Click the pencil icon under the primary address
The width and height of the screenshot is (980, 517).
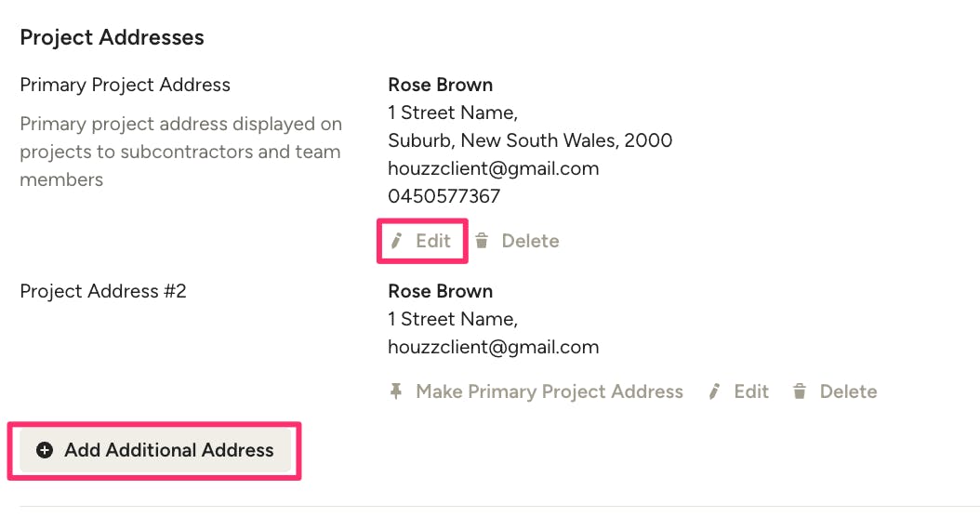click(396, 241)
